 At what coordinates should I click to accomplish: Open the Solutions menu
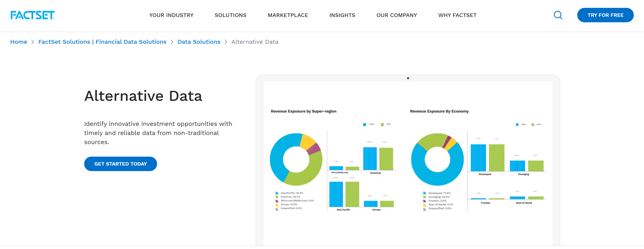(230, 15)
